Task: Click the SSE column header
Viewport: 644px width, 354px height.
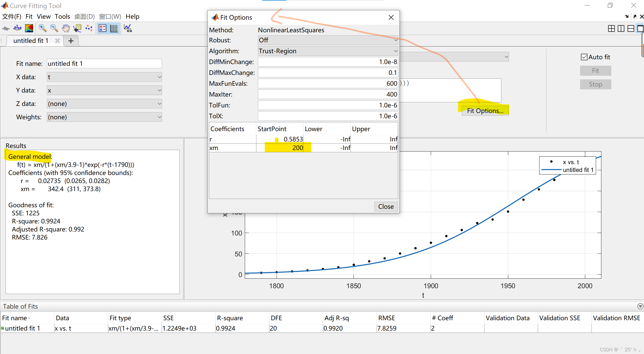Action: [x=188, y=318]
